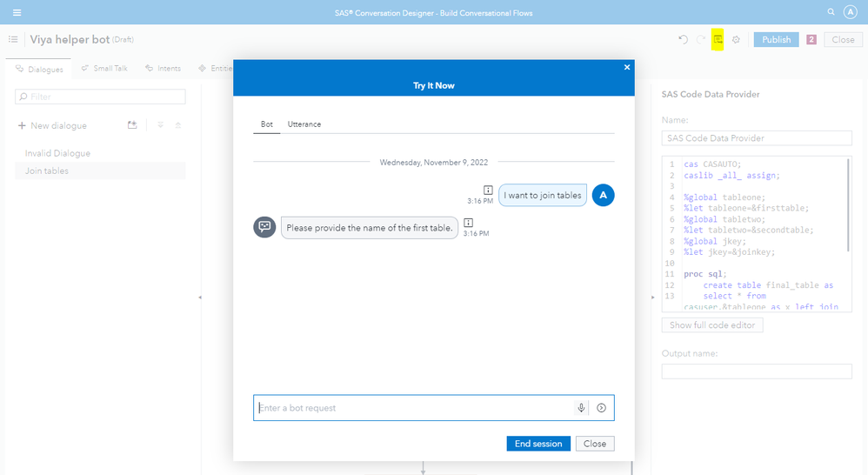Collapse the right properties panel with the arrow handle
868x475 pixels.
coord(652,298)
